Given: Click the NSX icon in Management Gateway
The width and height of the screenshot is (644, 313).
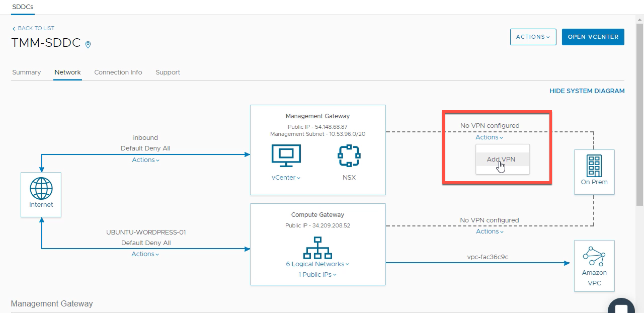Looking at the screenshot, I should pos(349,156).
